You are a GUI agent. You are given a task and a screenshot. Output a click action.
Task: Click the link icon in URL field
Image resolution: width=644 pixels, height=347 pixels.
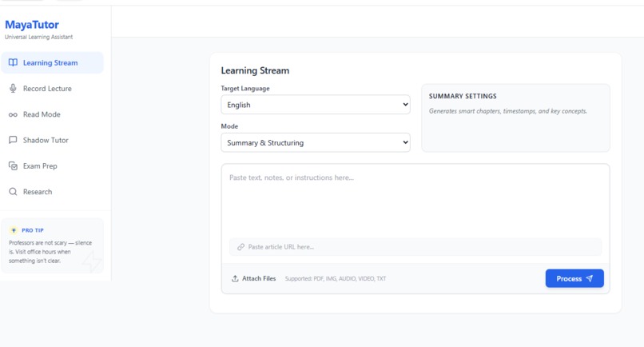coord(241,247)
